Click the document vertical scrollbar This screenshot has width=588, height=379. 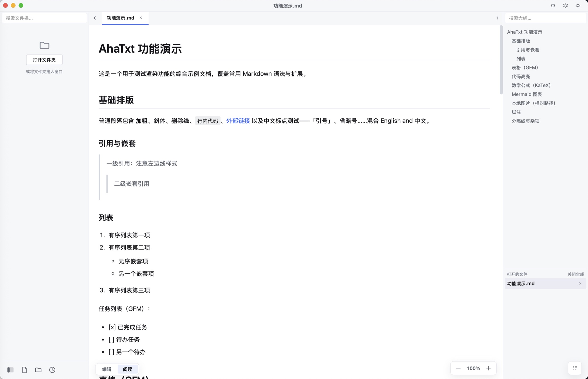(501, 60)
